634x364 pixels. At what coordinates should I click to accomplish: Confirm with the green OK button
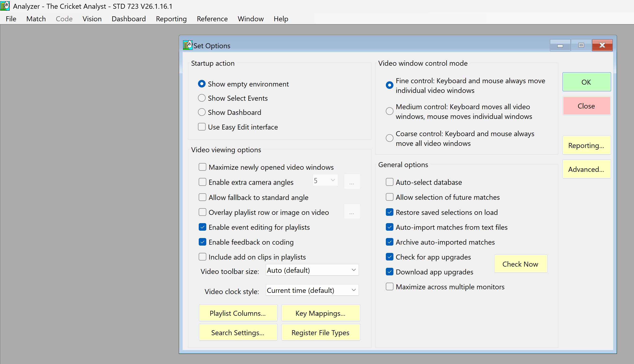(586, 82)
